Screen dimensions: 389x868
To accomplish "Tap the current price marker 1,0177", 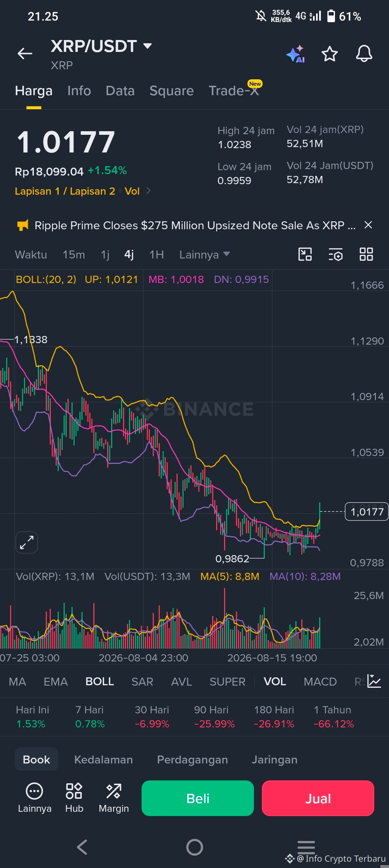I will [367, 511].
